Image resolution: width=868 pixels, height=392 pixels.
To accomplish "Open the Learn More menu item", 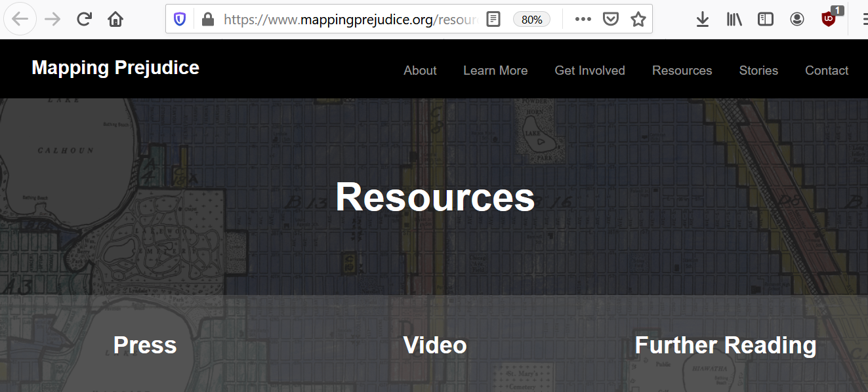I will click(495, 70).
